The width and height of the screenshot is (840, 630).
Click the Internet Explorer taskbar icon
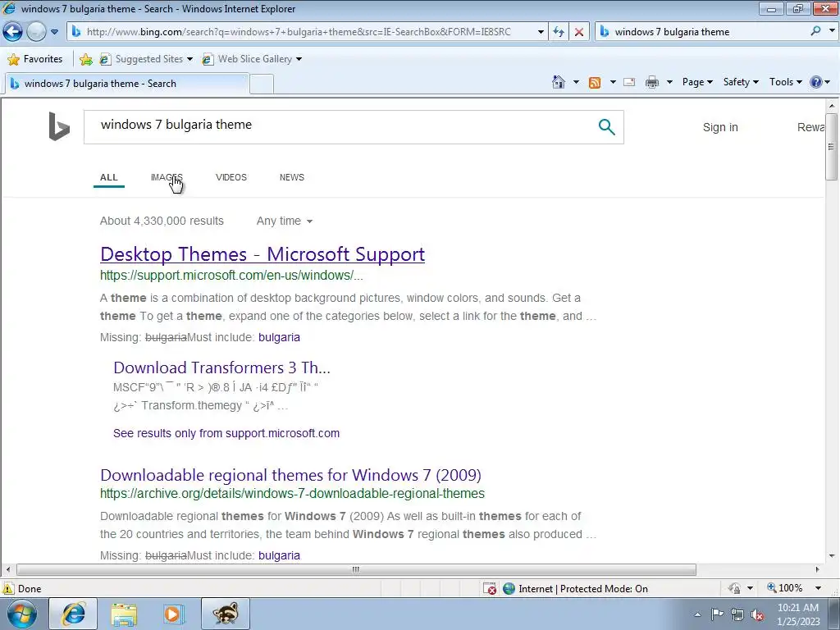73,614
